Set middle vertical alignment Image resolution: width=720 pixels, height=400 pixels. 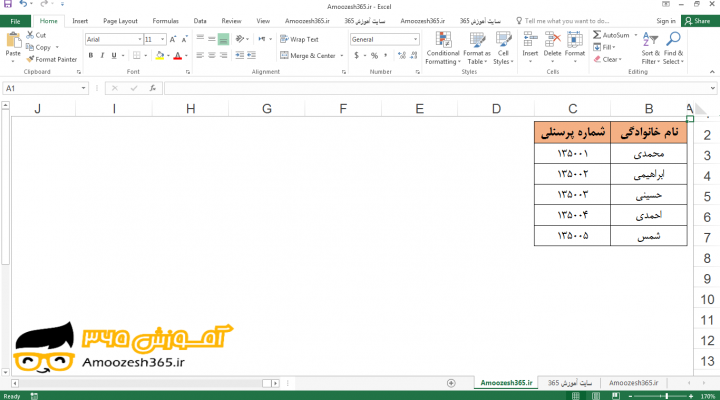click(212, 39)
